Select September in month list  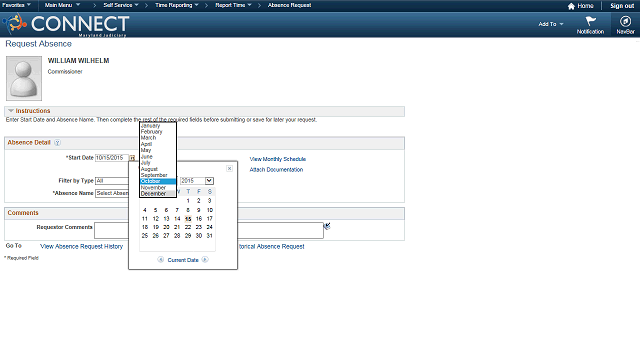pos(158,175)
